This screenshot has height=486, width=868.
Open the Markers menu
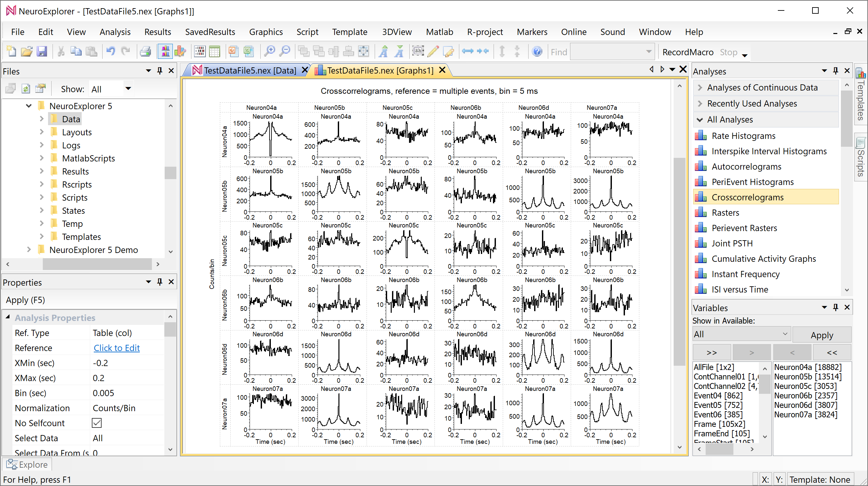532,32
